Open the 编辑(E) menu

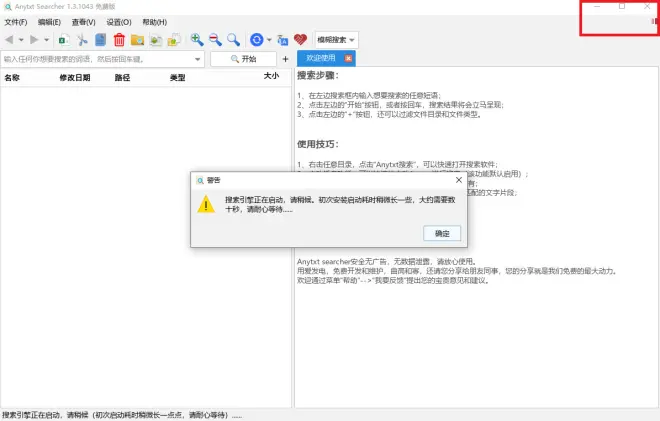pos(49,22)
